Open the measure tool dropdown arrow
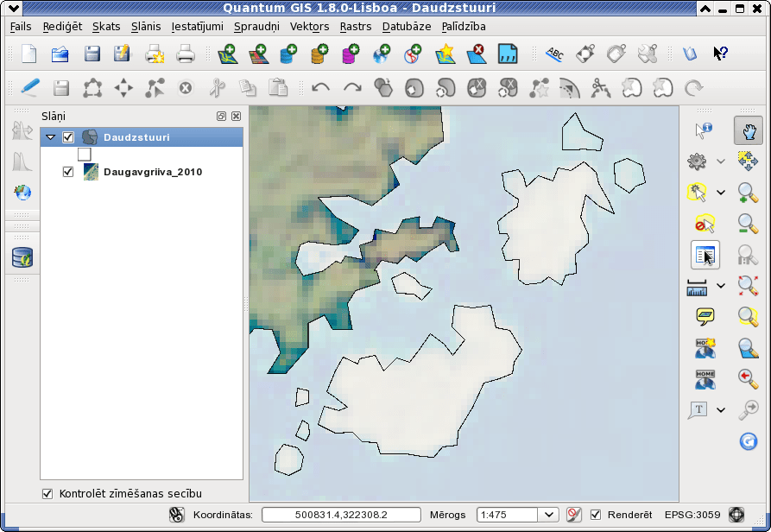Image resolution: width=771 pixels, height=532 pixels. (x=720, y=285)
